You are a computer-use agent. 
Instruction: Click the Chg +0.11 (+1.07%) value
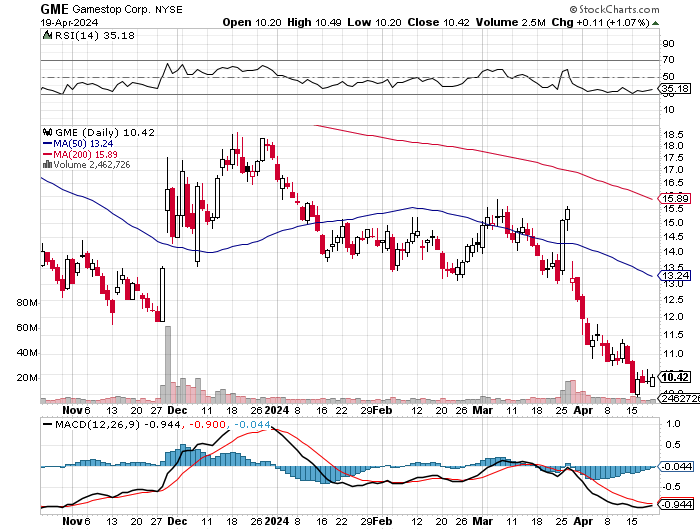(x=600, y=22)
